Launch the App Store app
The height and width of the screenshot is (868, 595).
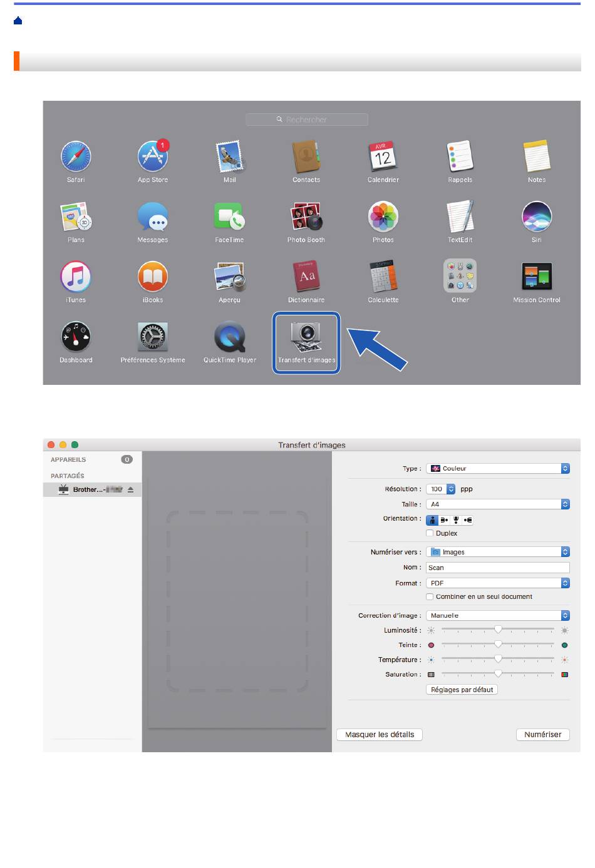(x=153, y=156)
